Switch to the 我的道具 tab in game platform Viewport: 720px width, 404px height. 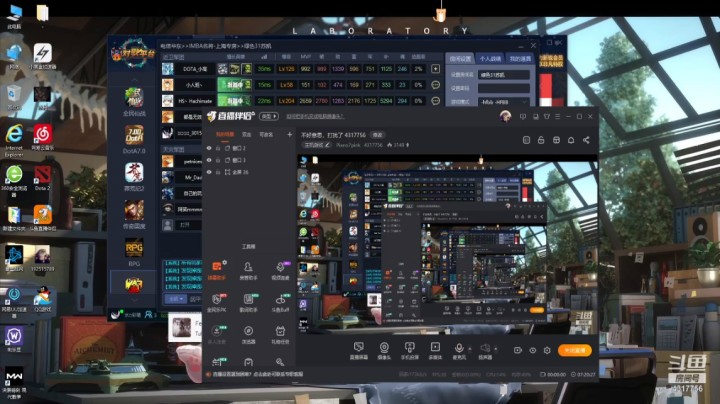(x=520, y=59)
